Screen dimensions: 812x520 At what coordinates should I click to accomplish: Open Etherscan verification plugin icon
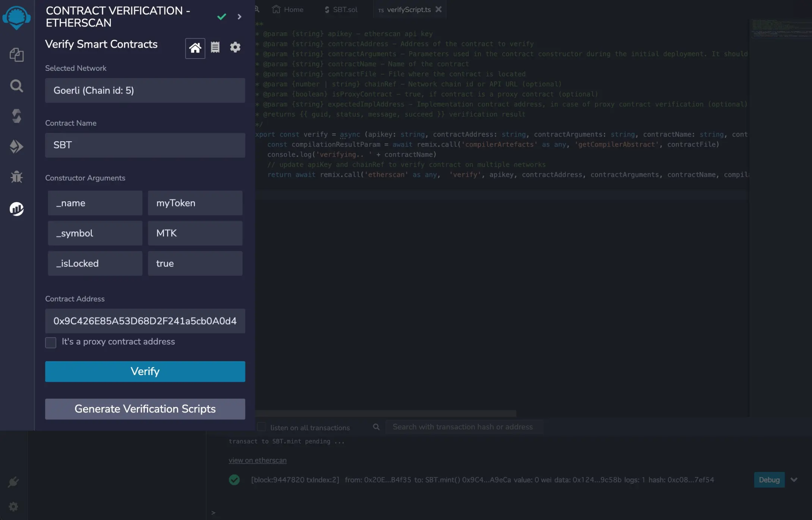(16, 209)
